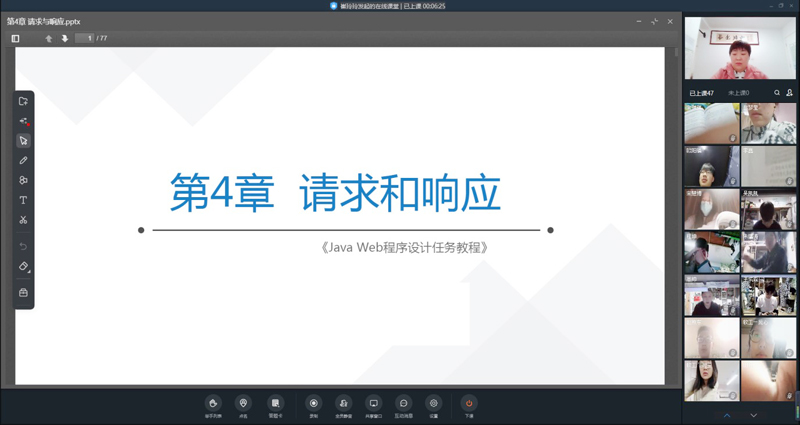Viewport: 800px width, 425px height.
Task: Start roll call (点名)
Action: (x=243, y=405)
